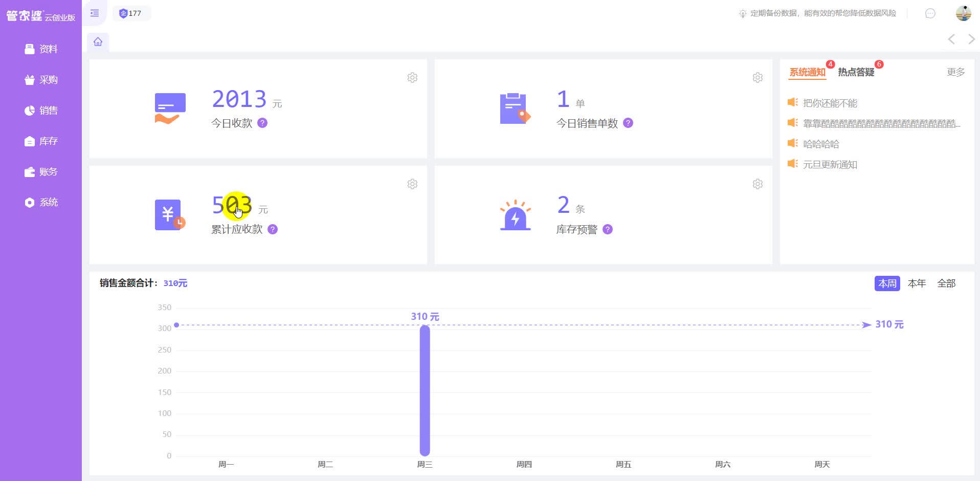Click the 更多 link in notifications
The height and width of the screenshot is (481, 980).
(955, 72)
